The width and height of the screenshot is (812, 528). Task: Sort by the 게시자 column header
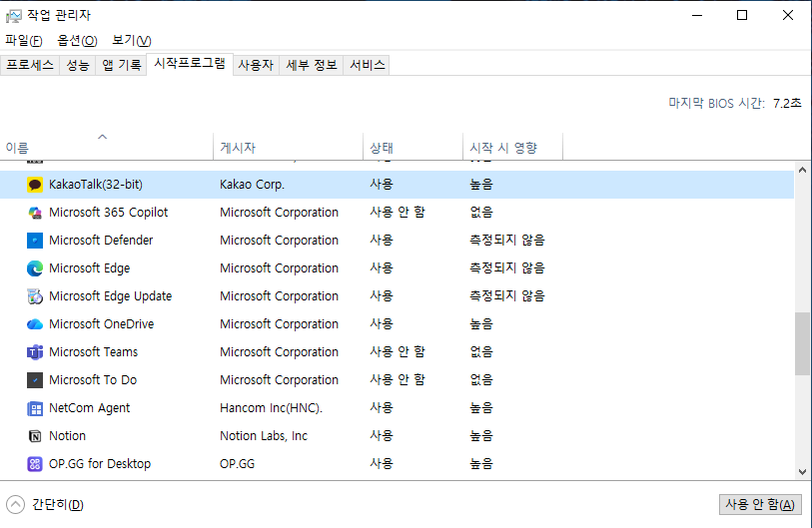tap(288, 147)
